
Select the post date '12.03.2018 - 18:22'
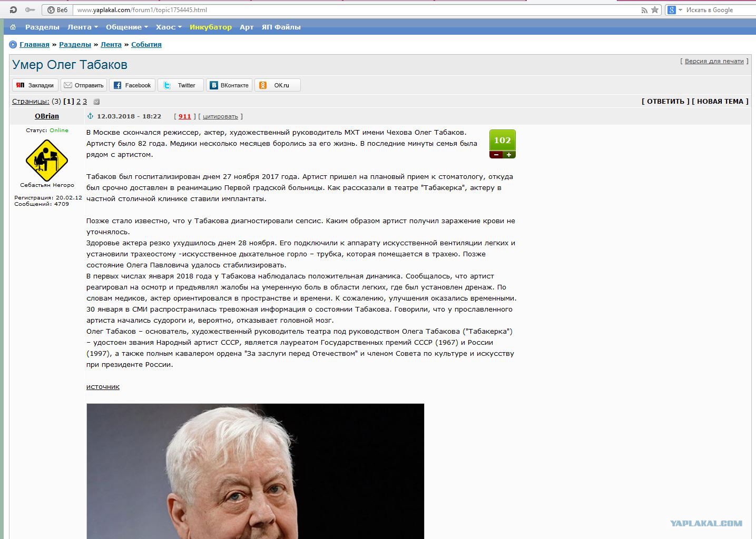click(x=129, y=116)
